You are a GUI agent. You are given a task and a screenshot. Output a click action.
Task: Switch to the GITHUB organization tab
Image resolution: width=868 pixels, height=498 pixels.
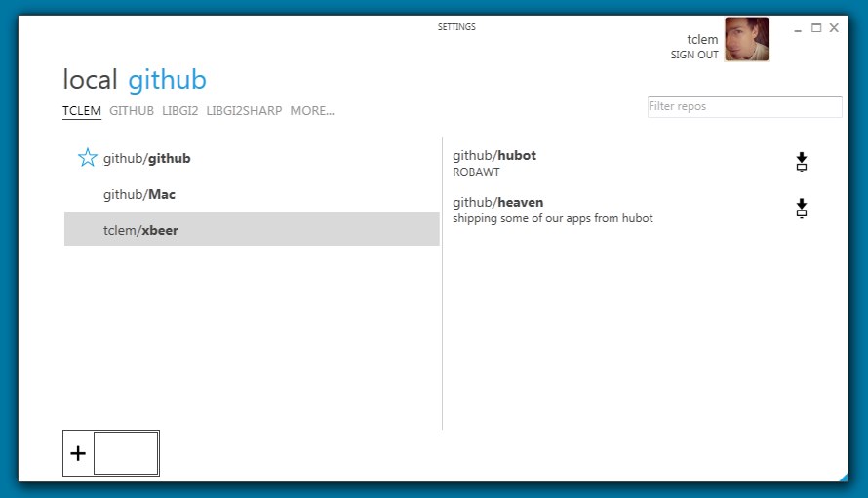pos(132,111)
